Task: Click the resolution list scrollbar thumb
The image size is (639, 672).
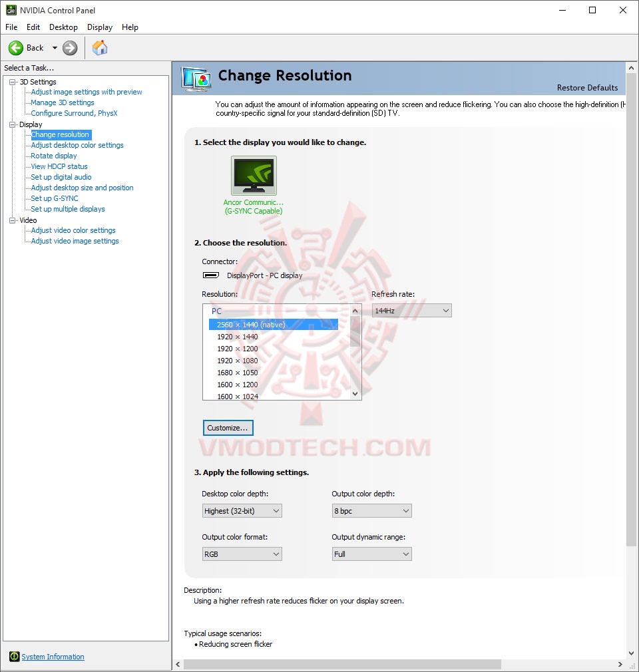Action: point(355,331)
